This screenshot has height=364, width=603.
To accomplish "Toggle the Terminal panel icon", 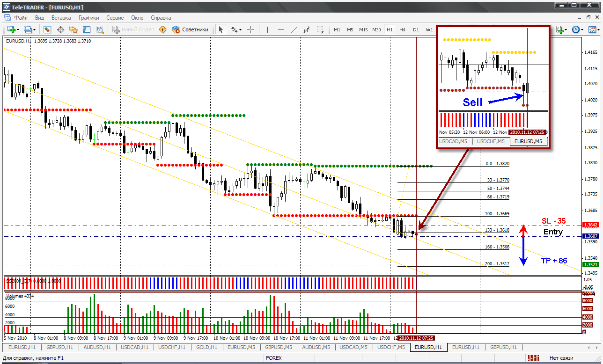I will pos(87,29).
